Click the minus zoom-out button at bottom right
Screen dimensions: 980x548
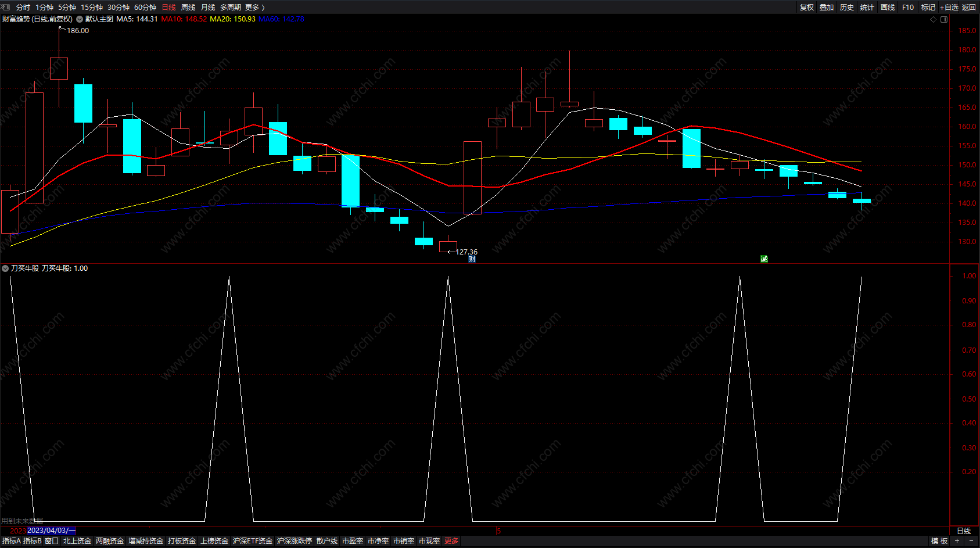[971, 541]
